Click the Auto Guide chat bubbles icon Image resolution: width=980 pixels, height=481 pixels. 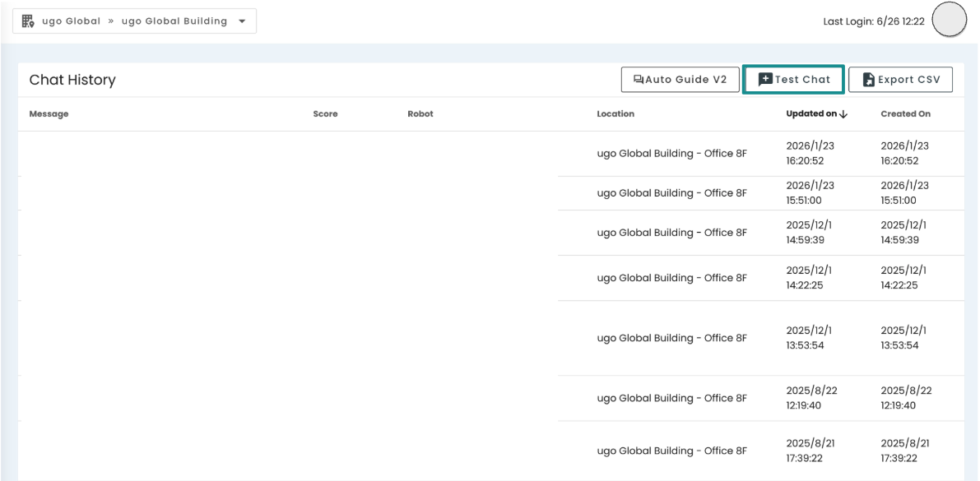639,79
